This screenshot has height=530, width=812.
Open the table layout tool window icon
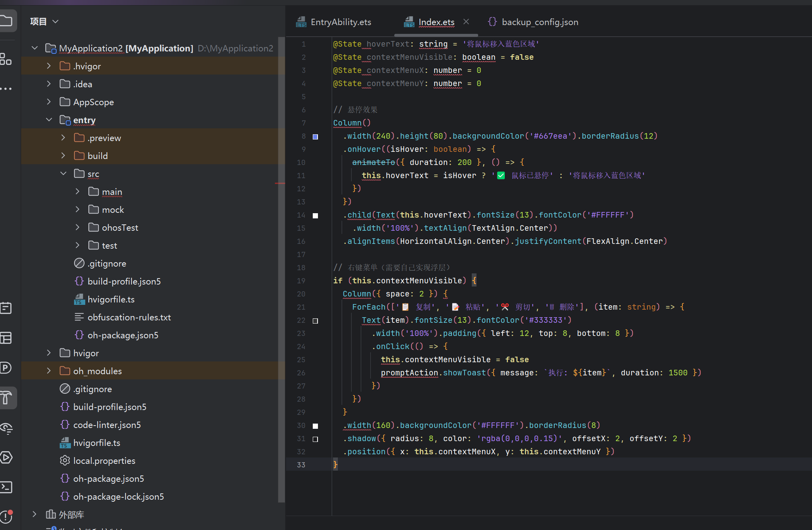pos(6,338)
